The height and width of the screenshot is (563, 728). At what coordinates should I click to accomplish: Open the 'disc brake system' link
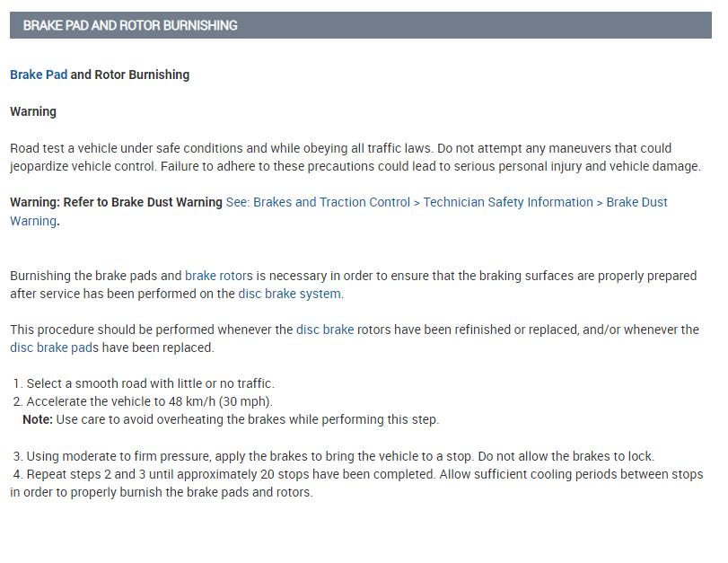tap(289, 294)
